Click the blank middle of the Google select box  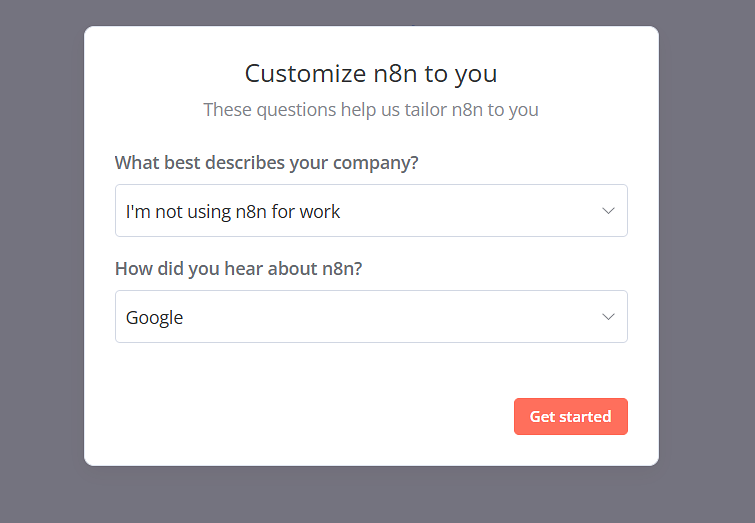400,317
